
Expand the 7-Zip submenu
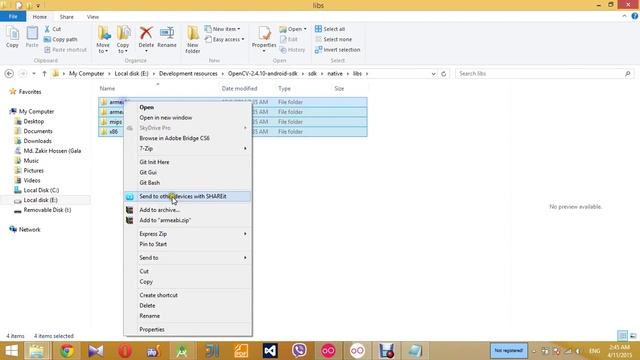pos(245,149)
